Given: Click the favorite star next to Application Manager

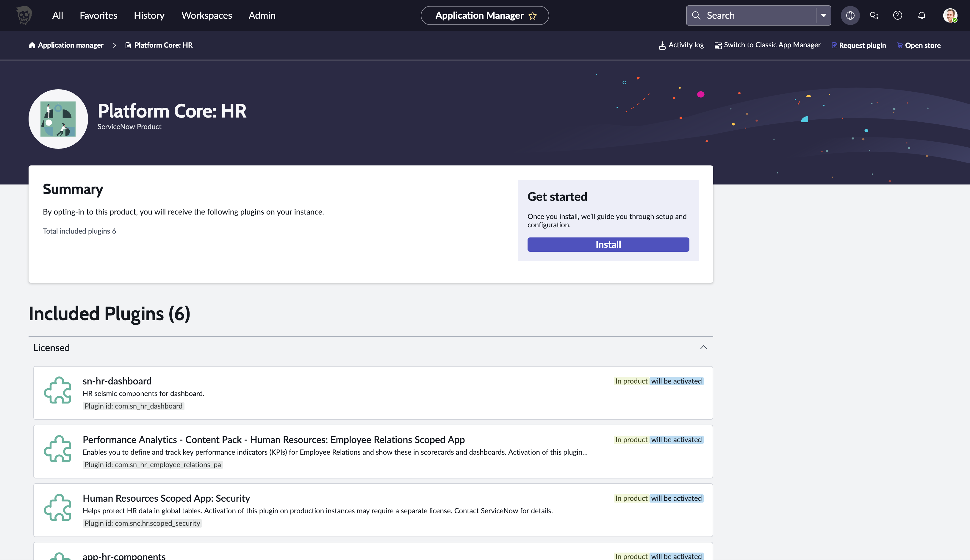Looking at the screenshot, I should point(533,16).
